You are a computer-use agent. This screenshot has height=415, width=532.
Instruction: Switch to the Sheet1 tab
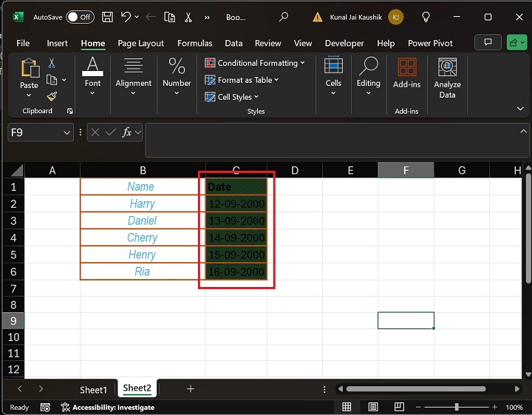point(93,389)
